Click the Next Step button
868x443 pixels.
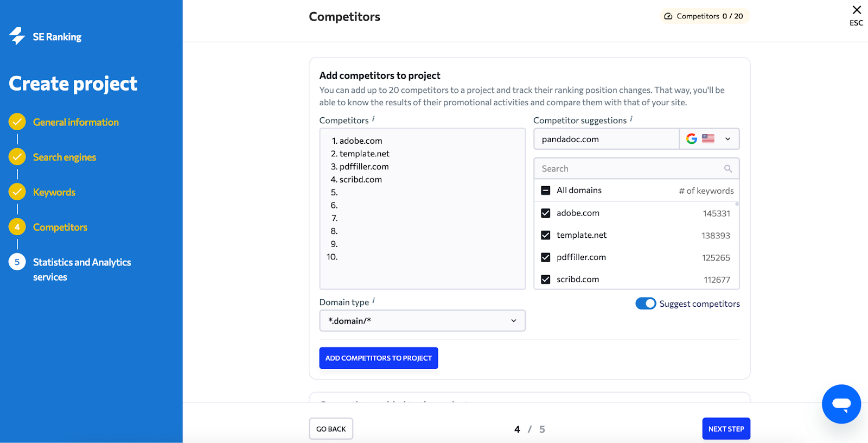click(x=726, y=429)
